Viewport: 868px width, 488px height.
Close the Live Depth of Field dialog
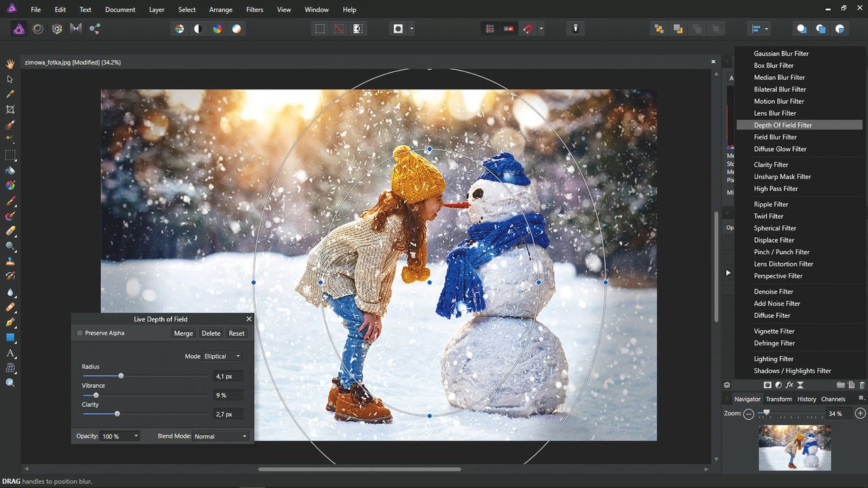tap(248, 319)
